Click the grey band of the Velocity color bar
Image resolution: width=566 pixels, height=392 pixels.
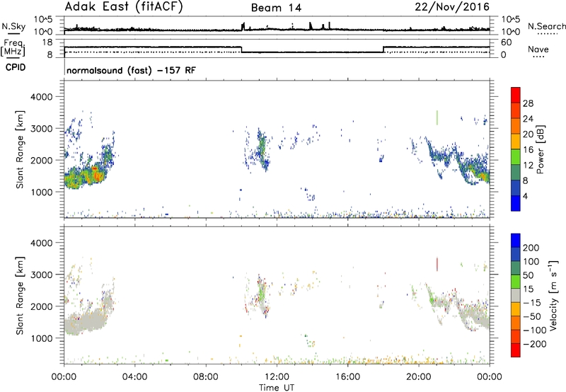516,295
